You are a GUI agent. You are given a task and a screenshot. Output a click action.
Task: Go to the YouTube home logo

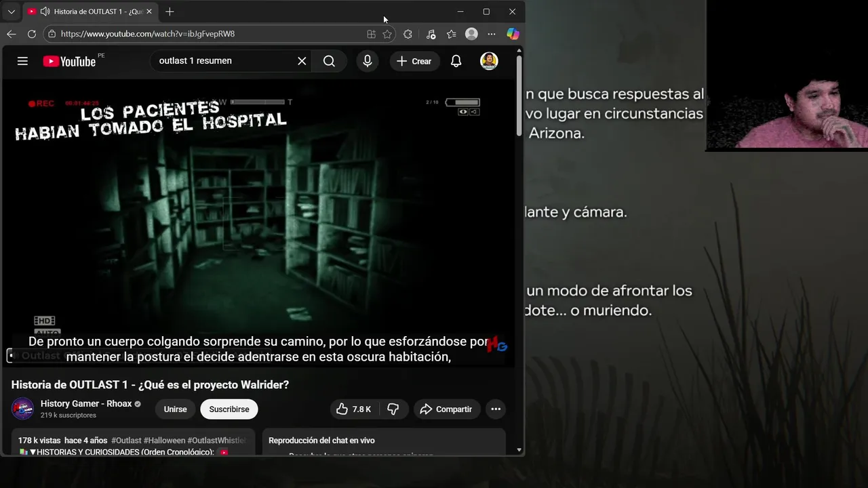click(69, 61)
